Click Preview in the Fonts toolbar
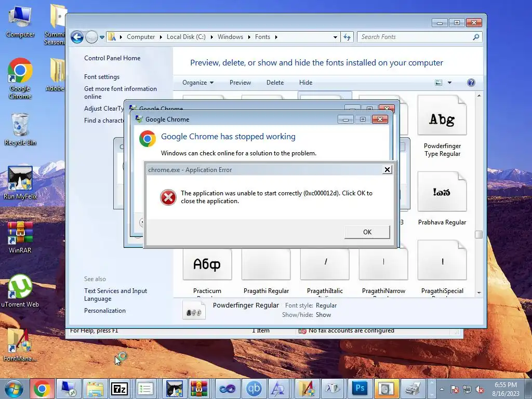Screen dimensions: 532x399 coord(240,83)
